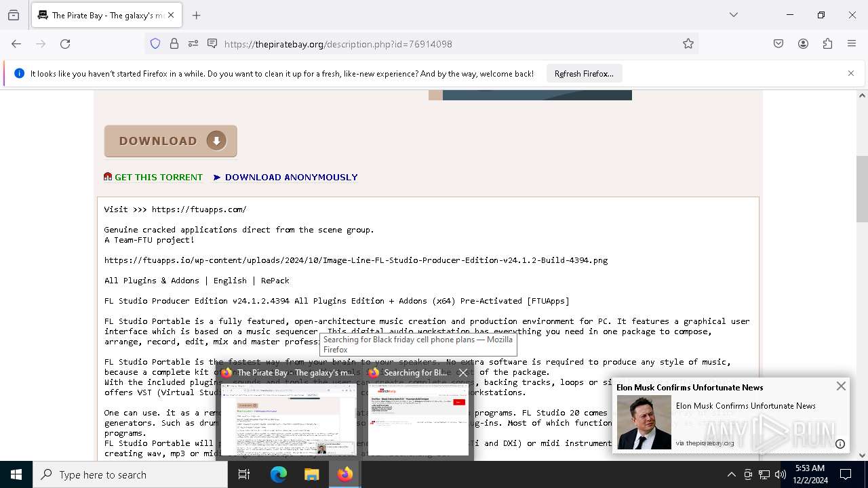Open Task View on the taskbar
The height and width of the screenshot is (488, 868).
(244, 474)
